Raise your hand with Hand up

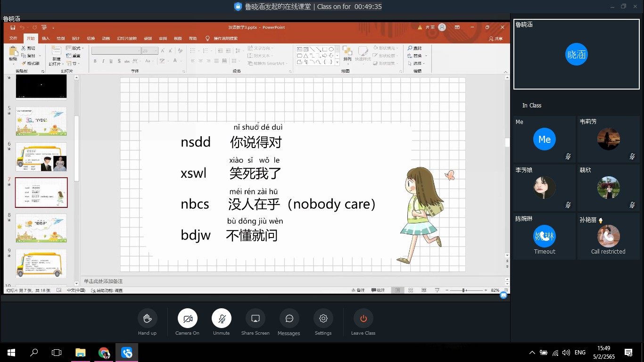coord(147,319)
